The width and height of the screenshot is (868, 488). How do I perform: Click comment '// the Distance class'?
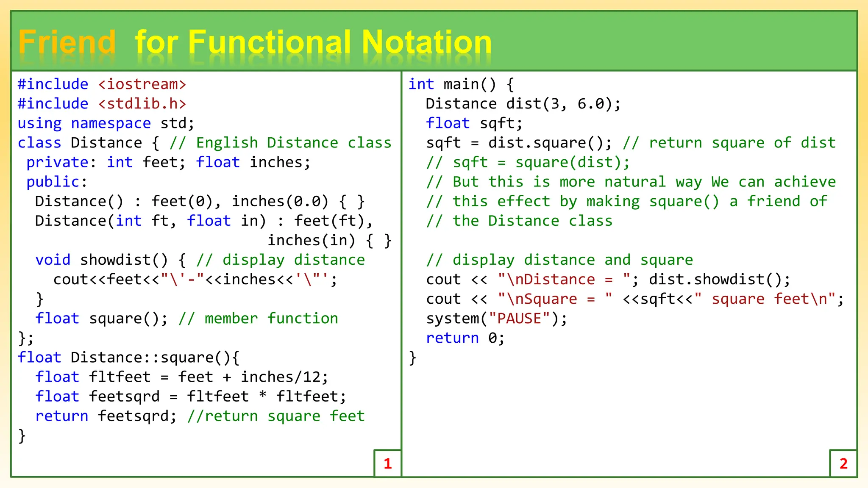tap(519, 221)
